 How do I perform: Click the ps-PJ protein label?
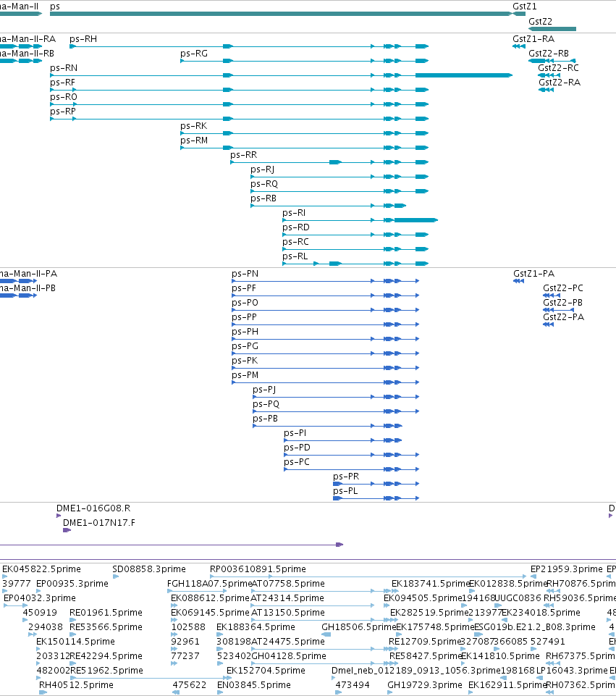point(264,390)
